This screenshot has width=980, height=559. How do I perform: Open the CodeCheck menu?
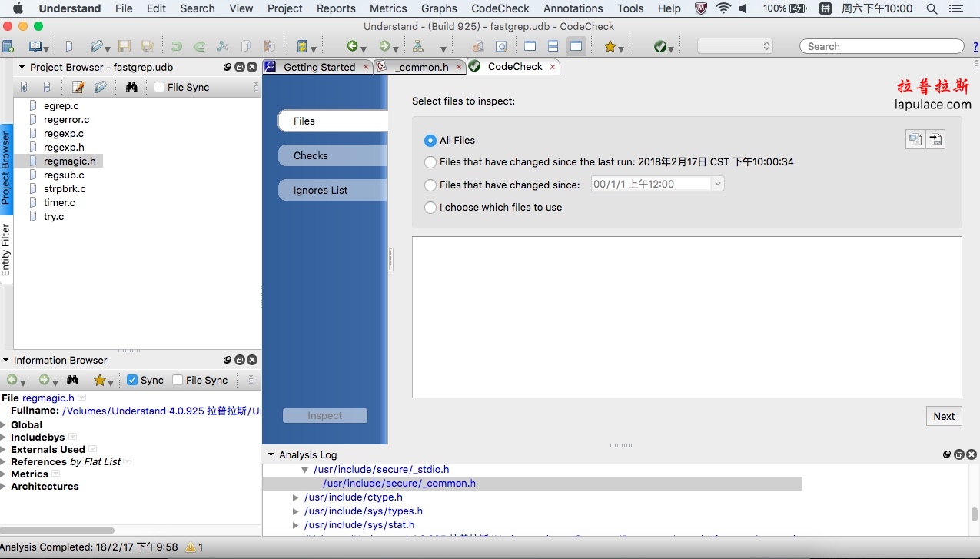coord(500,8)
